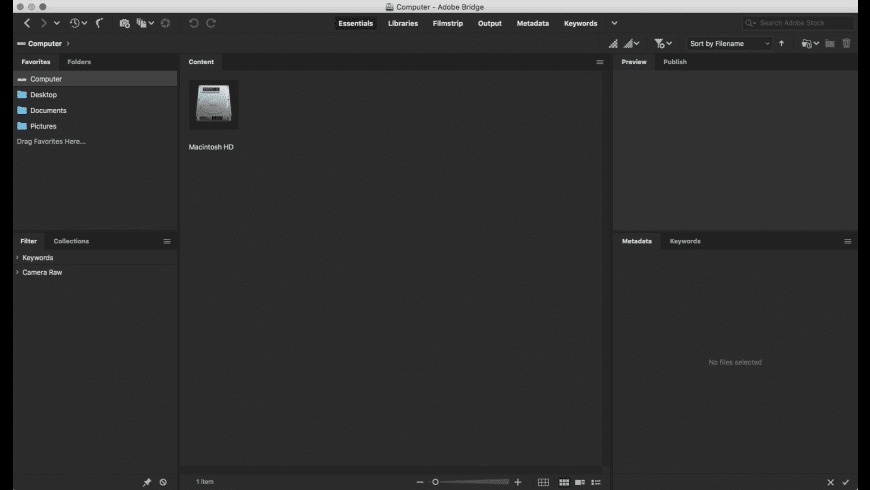The image size is (870, 490).
Task: Open the Filter panel menu icon
Action: tap(167, 241)
